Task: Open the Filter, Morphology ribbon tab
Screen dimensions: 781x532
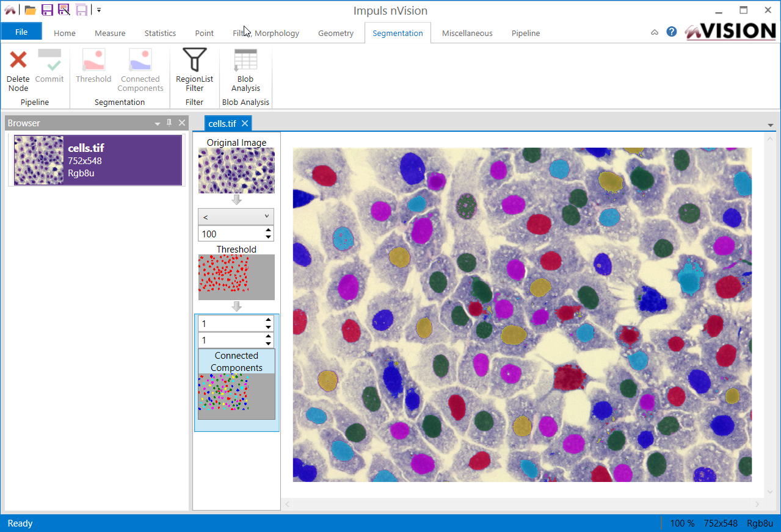Action: pos(266,34)
